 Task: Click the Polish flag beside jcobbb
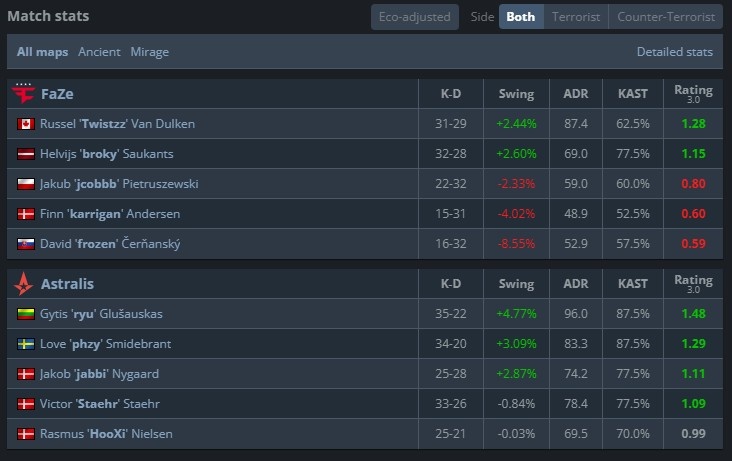[x=26, y=184]
